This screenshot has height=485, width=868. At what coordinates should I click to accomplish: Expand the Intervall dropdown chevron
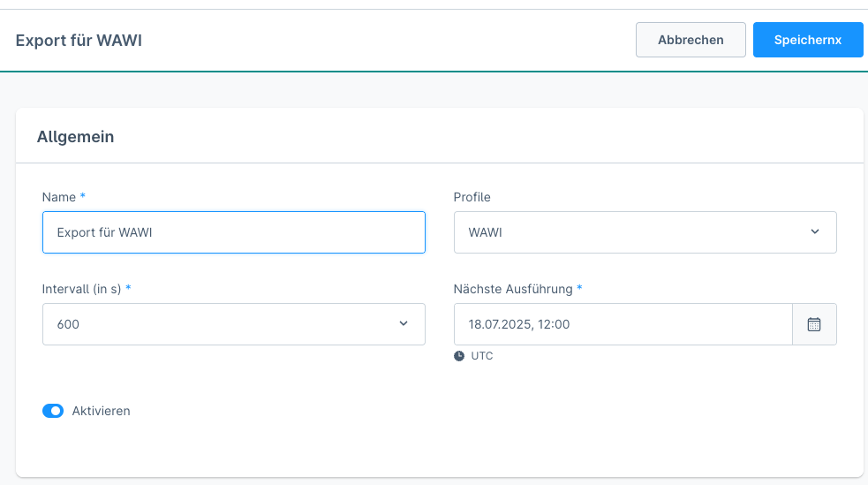pyautogui.click(x=404, y=323)
